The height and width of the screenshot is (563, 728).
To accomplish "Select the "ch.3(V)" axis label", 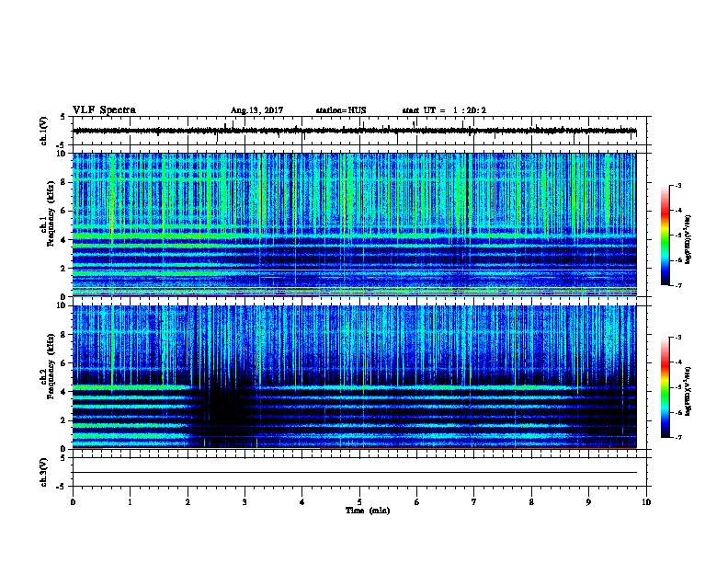I will [43, 472].
